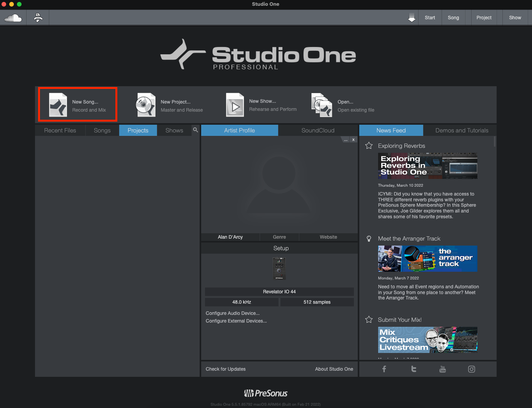Switch to the Project page
This screenshot has width=532, height=408.
click(484, 18)
